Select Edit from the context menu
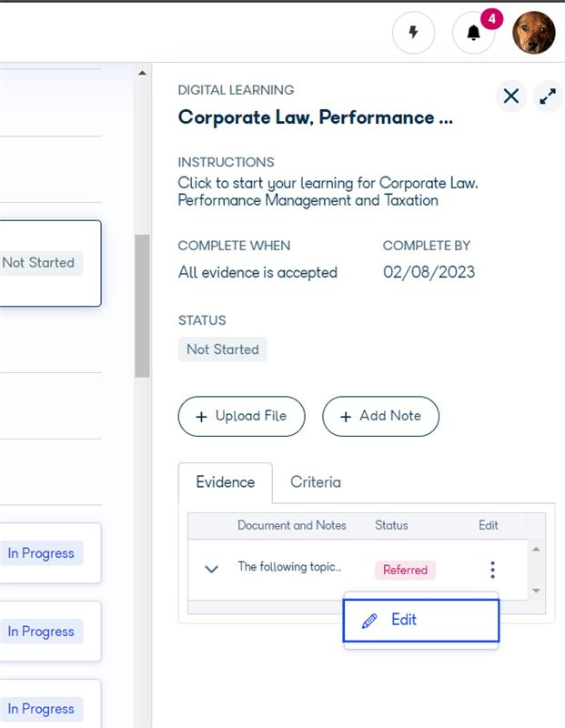 [421, 620]
